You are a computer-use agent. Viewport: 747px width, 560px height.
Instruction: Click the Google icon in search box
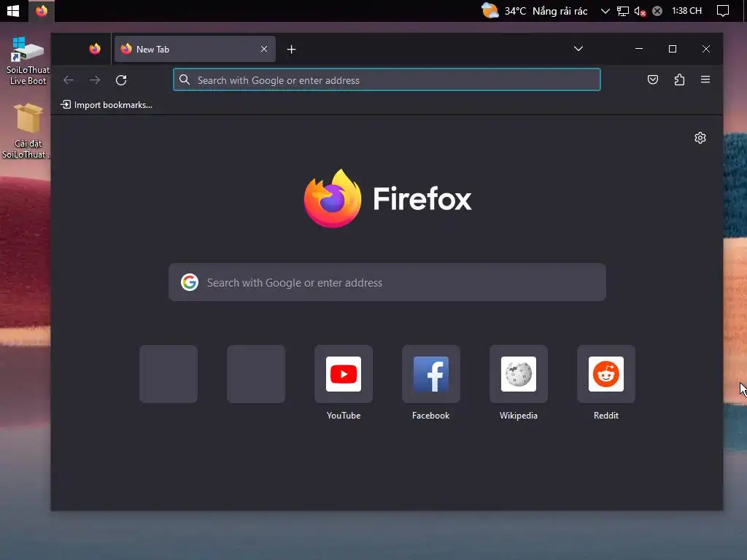(190, 282)
